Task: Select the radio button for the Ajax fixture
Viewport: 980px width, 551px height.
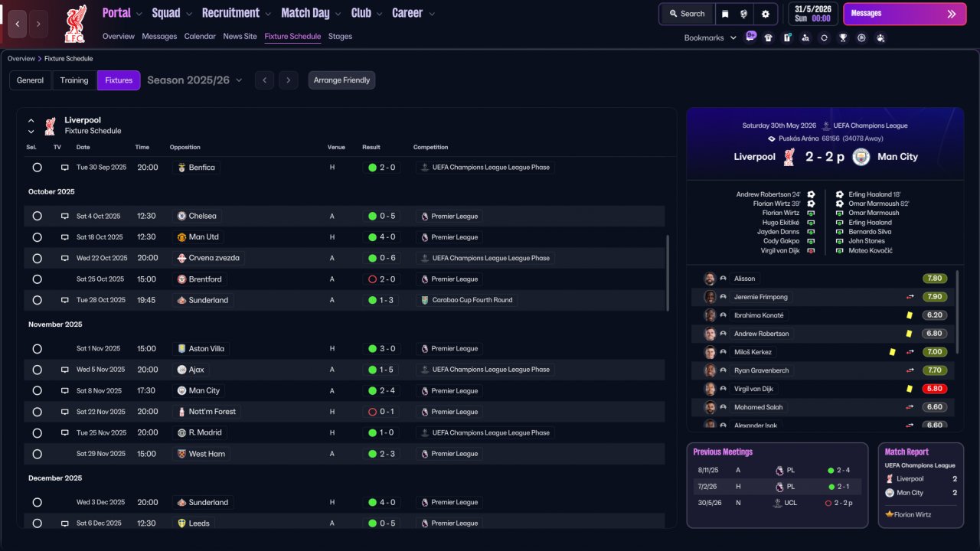Action: tap(37, 370)
